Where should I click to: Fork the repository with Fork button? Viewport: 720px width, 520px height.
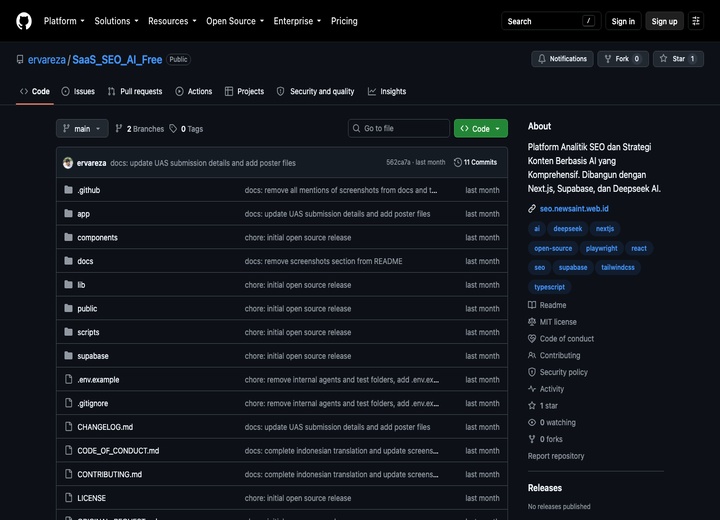pyautogui.click(x=623, y=59)
